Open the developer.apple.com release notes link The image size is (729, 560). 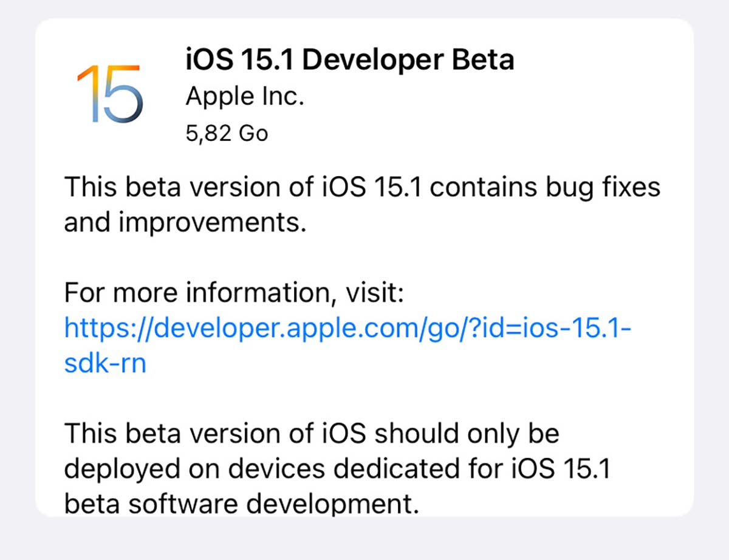(x=346, y=328)
